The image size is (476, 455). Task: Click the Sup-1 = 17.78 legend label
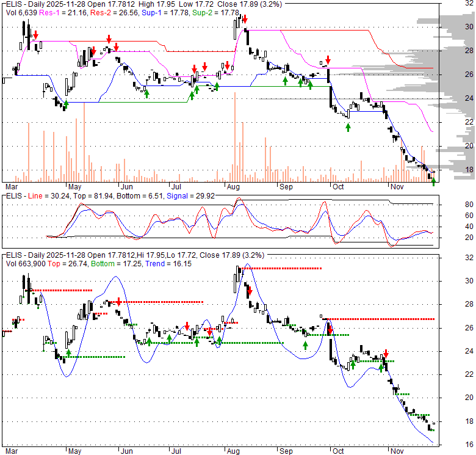pos(165,13)
